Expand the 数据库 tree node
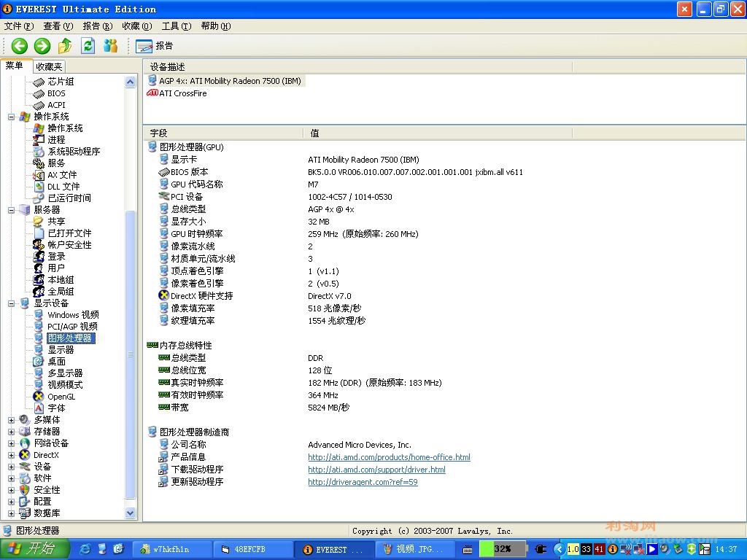Image resolution: width=747 pixels, height=560 pixels. [x=12, y=513]
